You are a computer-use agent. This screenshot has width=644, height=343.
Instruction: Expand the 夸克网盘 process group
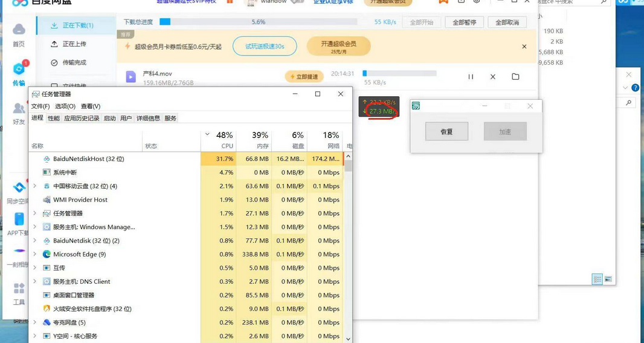pyautogui.click(x=34, y=323)
